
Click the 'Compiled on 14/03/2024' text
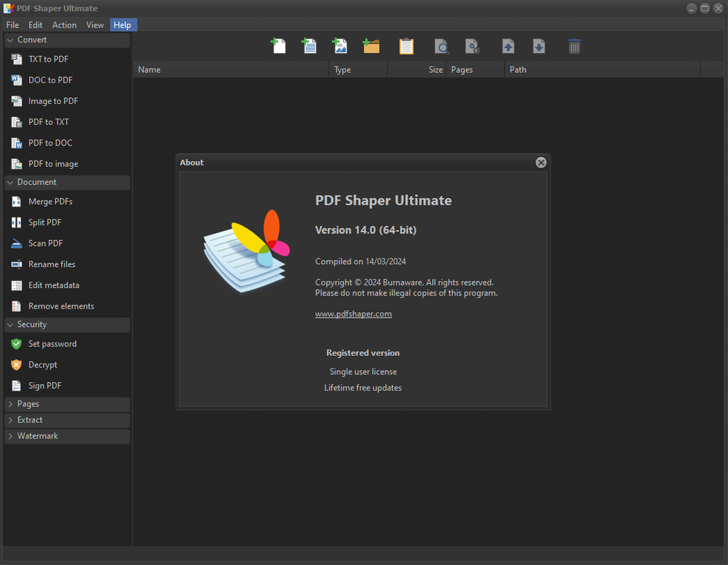[360, 261]
